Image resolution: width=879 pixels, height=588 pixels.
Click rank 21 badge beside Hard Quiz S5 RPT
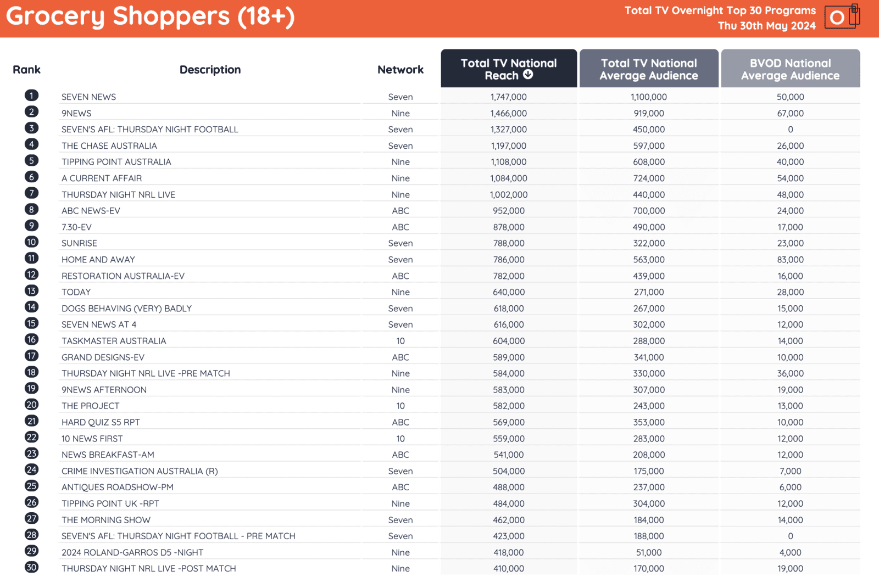[32, 421]
